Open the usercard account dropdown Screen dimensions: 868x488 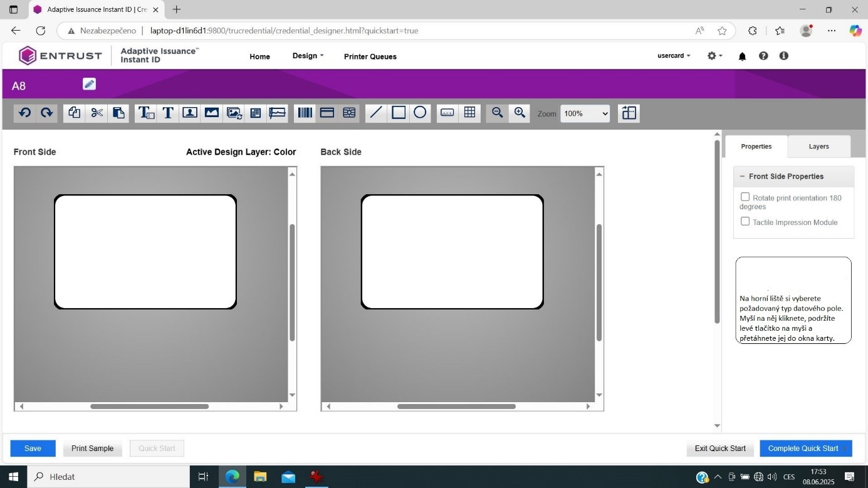(674, 56)
